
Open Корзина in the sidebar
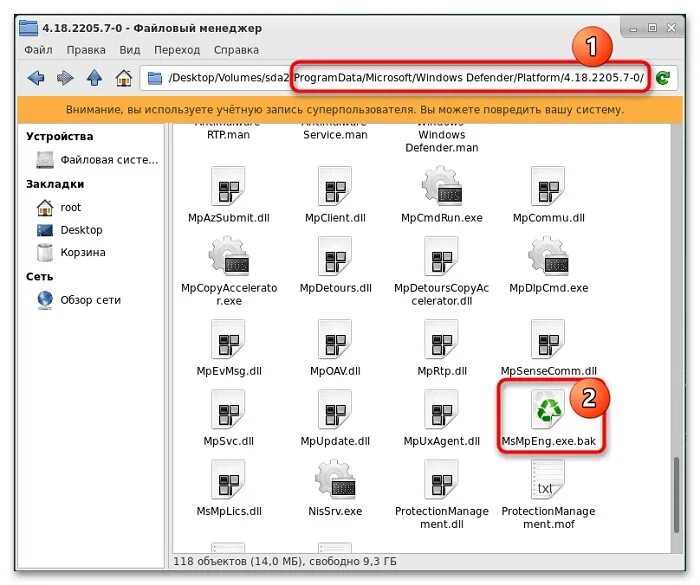tap(71, 252)
